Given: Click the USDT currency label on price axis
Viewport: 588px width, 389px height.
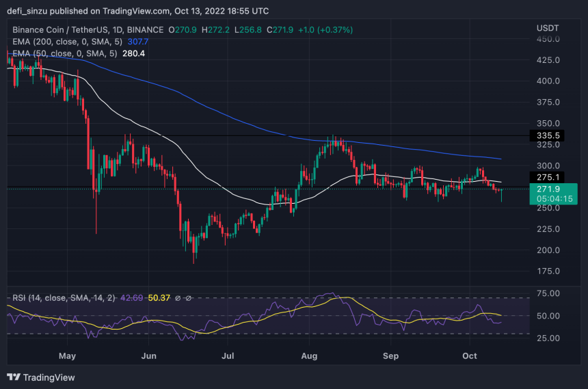Looking at the screenshot, I should (548, 28).
